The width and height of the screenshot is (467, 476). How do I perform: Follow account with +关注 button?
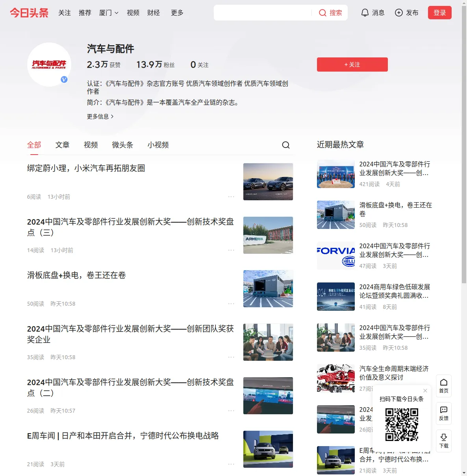352,65
